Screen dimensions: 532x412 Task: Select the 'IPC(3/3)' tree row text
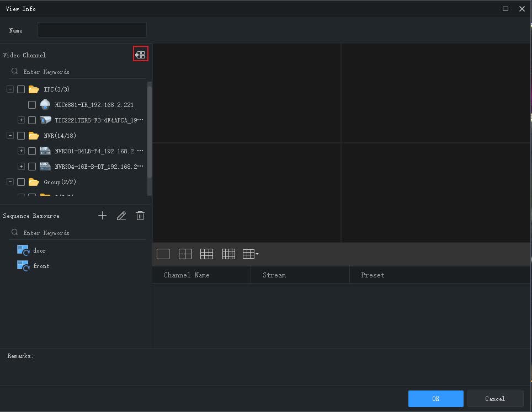(56, 89)
